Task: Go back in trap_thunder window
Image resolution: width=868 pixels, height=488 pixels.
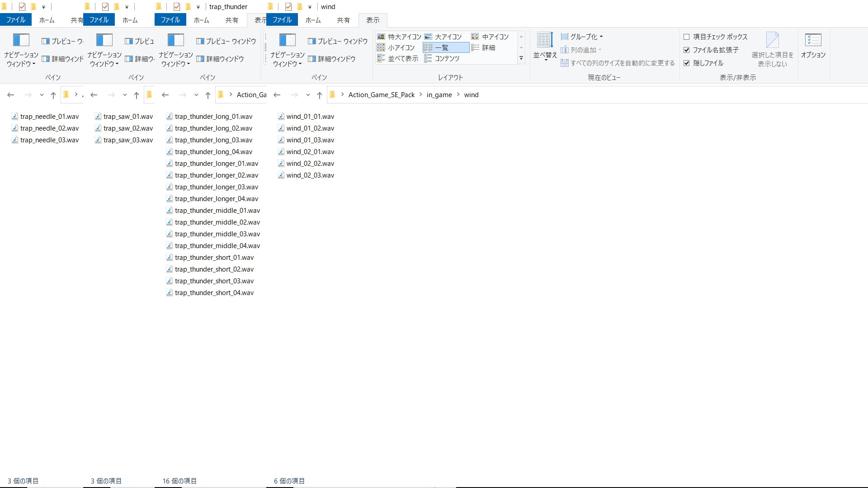Action: 165,95
